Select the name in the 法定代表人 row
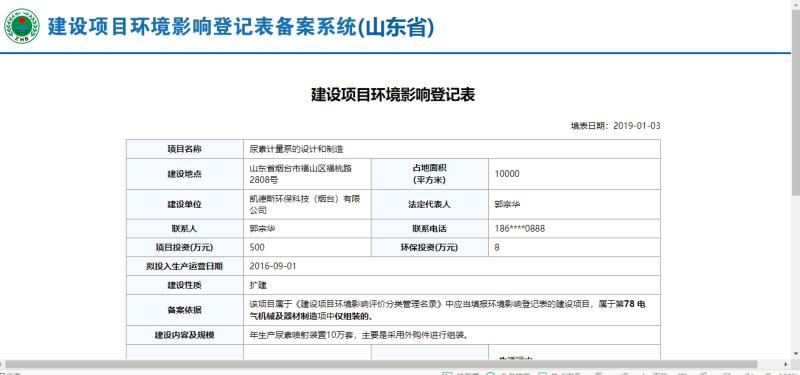Screen dimensions: 800x375 point(508,204)
